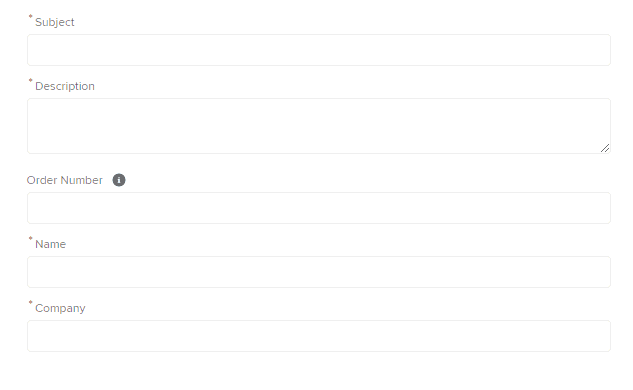Select the Order Number input field
Viewport: 633px width, 390px height.
[x=319, y=208]
